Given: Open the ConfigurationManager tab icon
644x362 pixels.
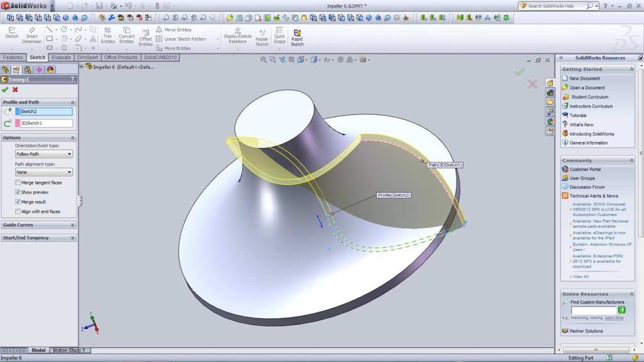Looking at the screenshot, I should [x=28, y=70].
